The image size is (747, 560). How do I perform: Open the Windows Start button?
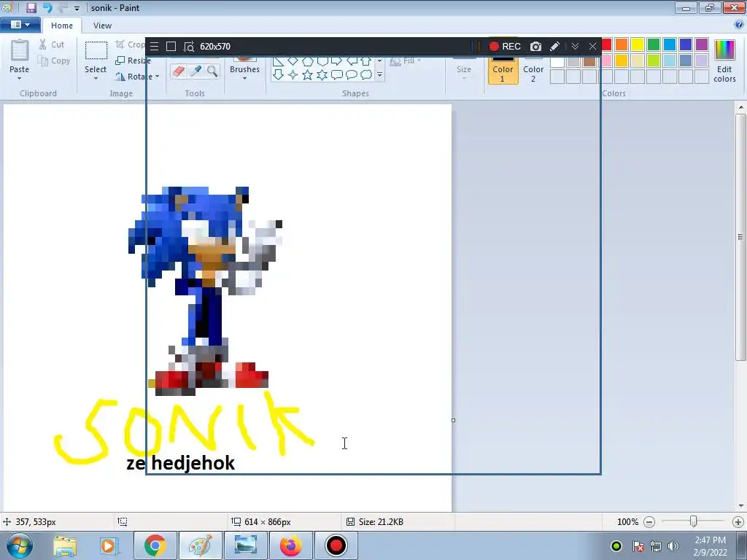tap(19, 545)
